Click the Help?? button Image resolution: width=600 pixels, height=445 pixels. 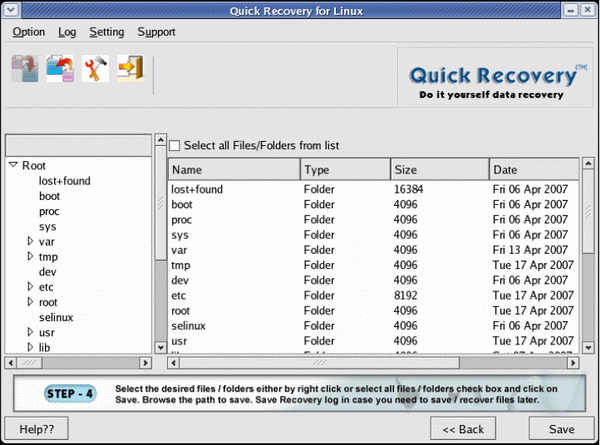point(36,429)
